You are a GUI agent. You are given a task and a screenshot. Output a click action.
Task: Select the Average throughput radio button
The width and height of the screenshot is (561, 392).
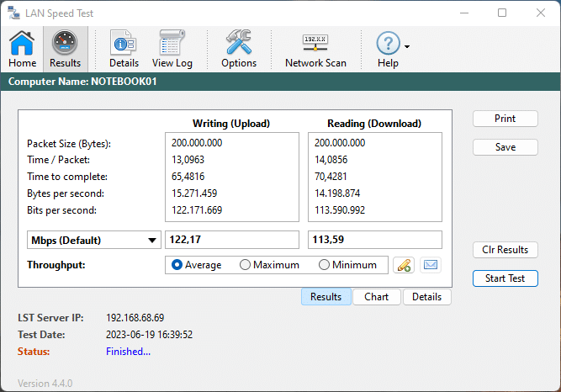click(177, 265)
